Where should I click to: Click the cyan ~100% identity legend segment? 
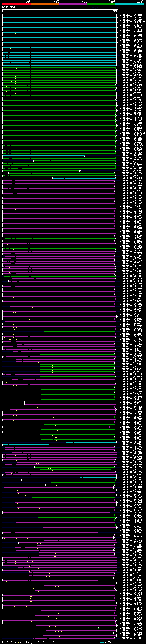pos(130,4)
